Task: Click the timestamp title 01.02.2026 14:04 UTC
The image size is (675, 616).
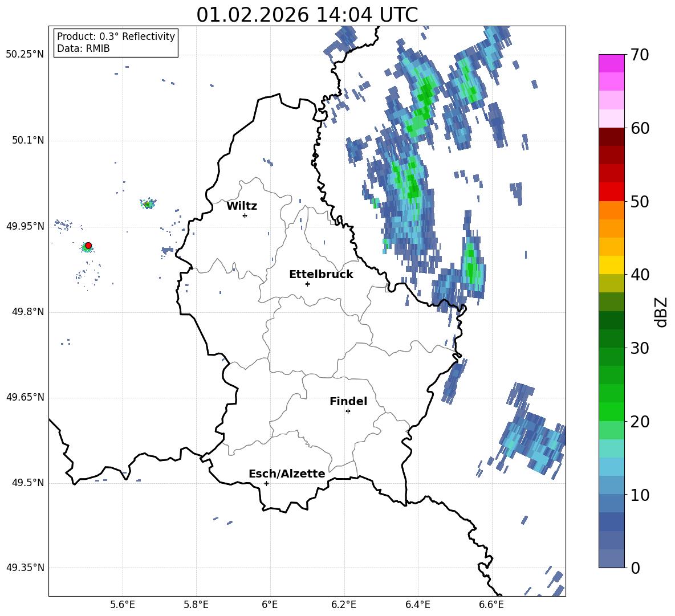Action: [307, 15]
